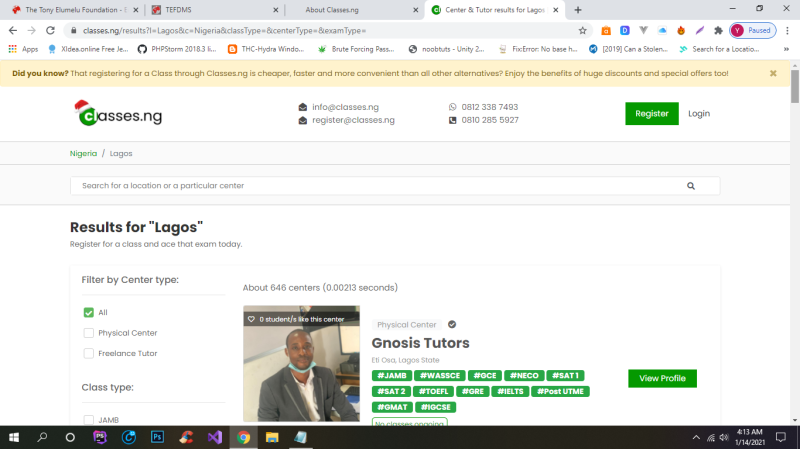Click the #IELTS tag
The height and width of the screenshot is (449, 800).
pyautogui.click(x=510, y=391)
